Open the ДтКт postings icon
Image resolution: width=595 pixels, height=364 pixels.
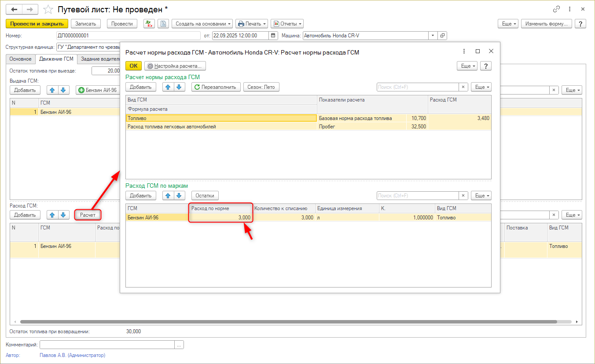(149, 24)
